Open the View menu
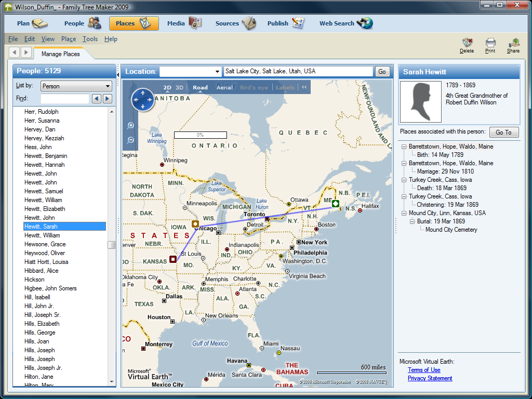 tap(48, 39)
